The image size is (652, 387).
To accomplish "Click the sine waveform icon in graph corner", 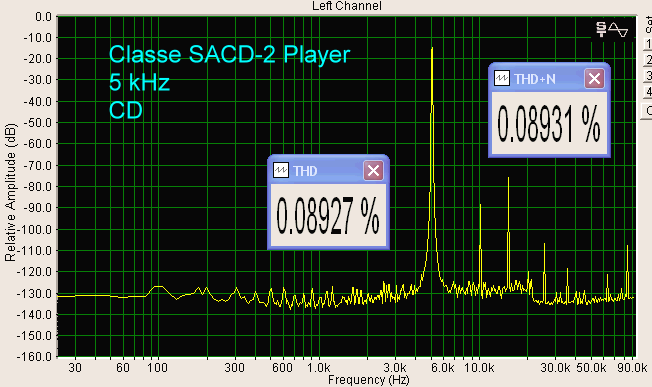I will pos(619,30).
